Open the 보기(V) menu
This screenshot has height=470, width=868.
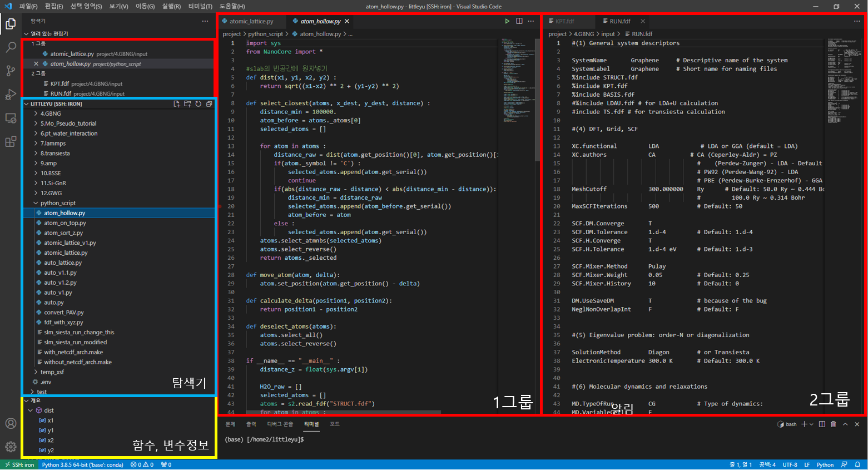[x=118, y=7]
